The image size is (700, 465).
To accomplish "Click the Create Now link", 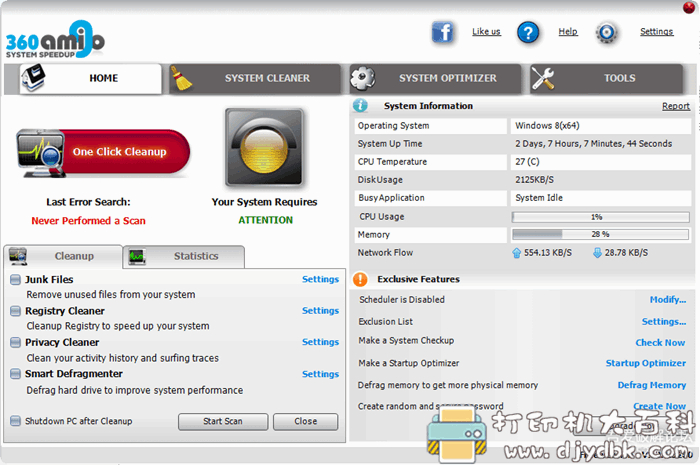I will click(x=659, y=406).
